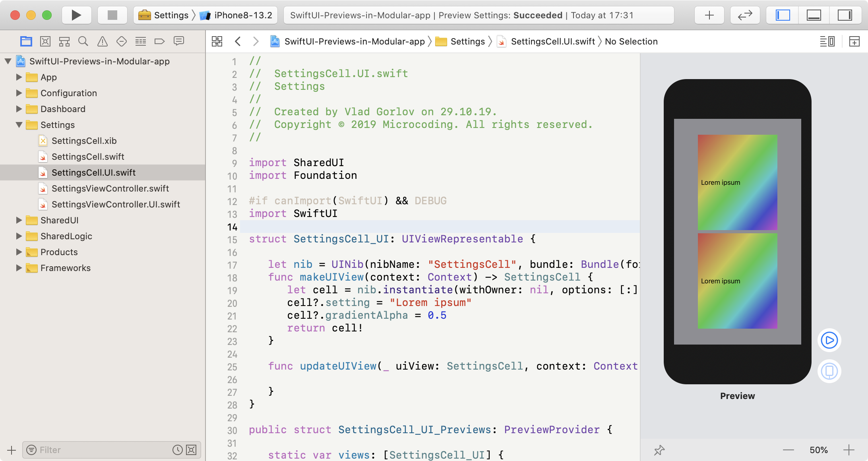Toggle the inspectors panel
868x461 pixels.
pos(845,15)
